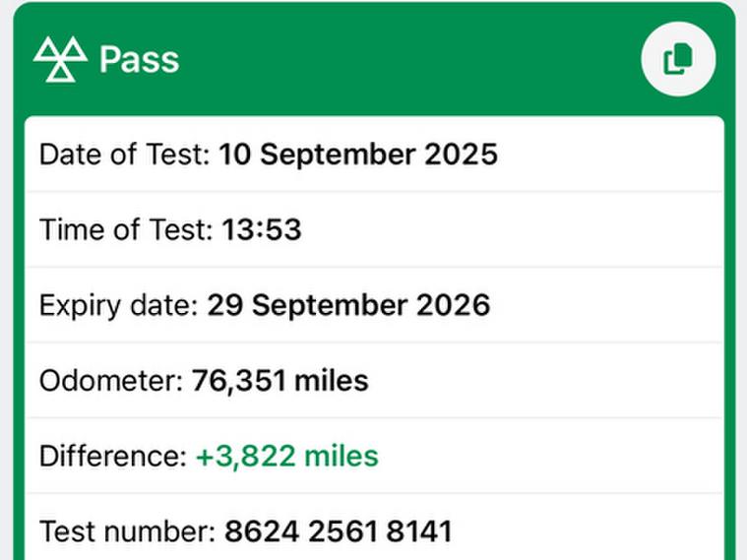Click the last block 8141 of test number
This screenshot has width=747, height=560.
pos(419,532)
